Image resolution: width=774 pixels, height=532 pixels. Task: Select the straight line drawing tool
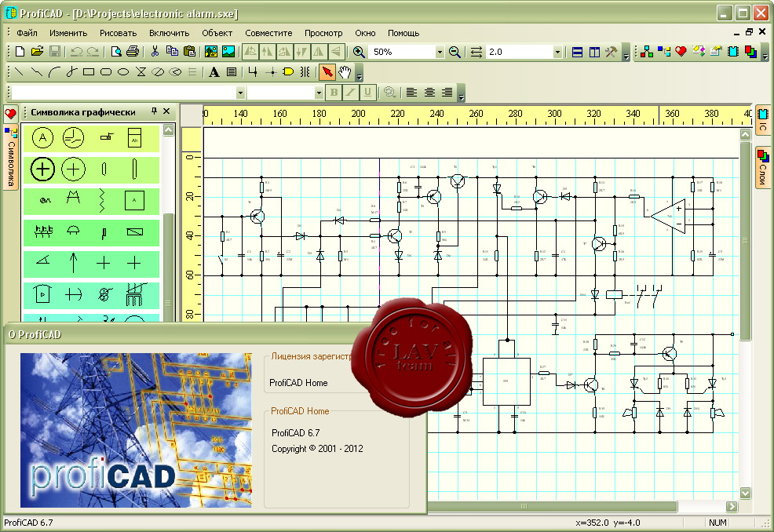pyautogui.click(x=19, y=72)
